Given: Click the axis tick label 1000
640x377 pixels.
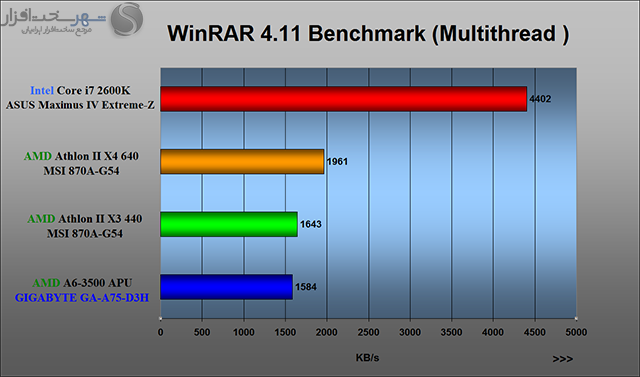Looking at the screenshot, I should click(244, 332).
